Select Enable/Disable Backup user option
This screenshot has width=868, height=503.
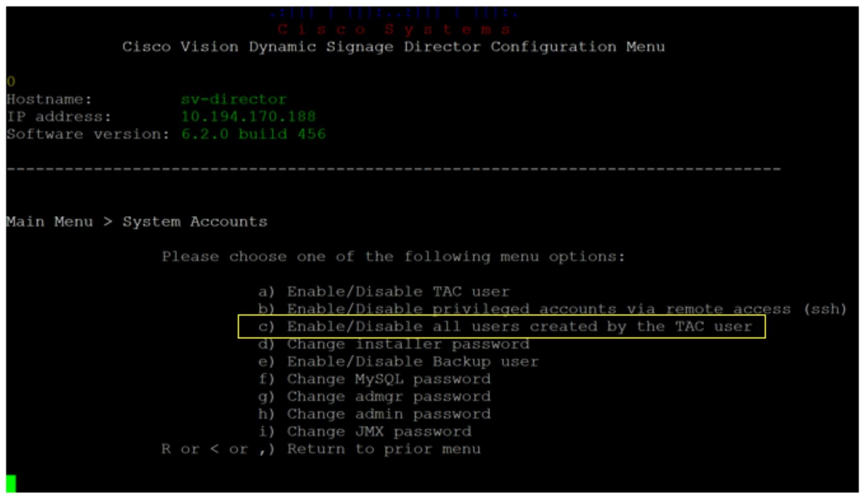tap(398, 361)
